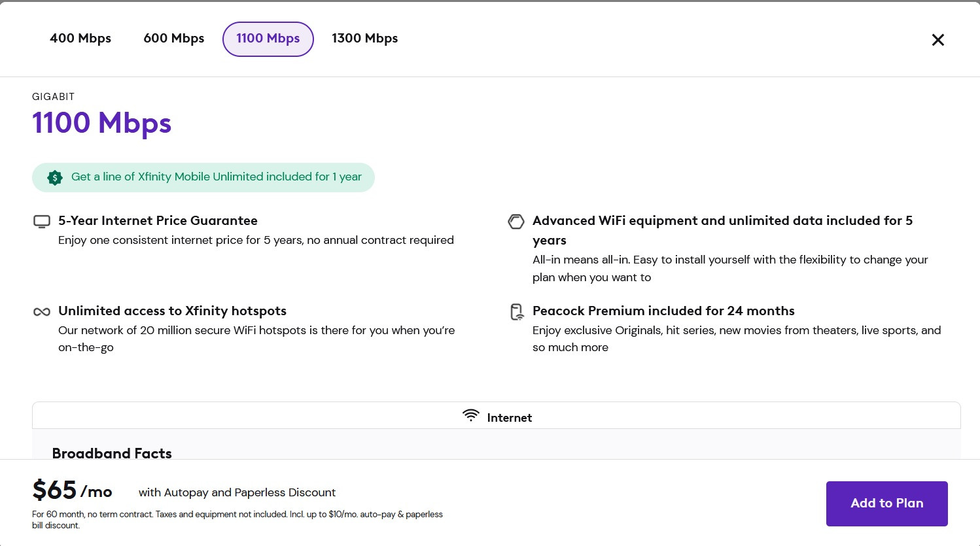Switch to the 600 Mbps tab
980x546 pixels.
click(174, 39)
